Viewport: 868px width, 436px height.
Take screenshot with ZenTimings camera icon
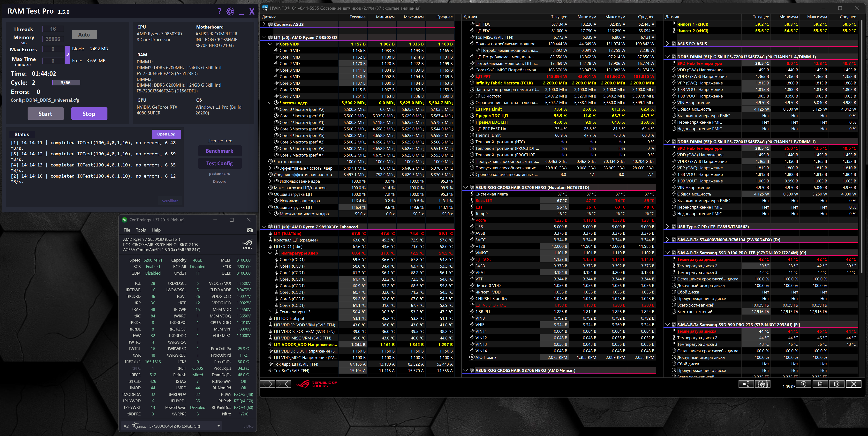249,230
